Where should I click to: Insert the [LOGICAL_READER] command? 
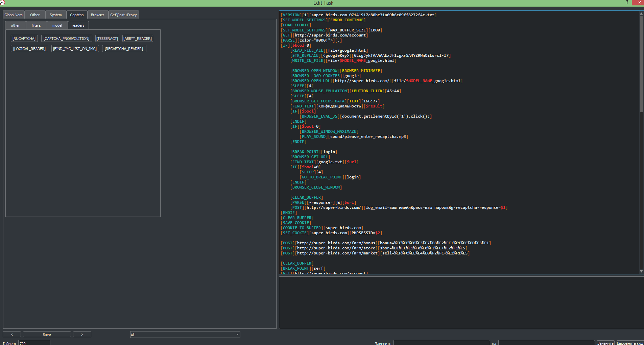(29, 49)
